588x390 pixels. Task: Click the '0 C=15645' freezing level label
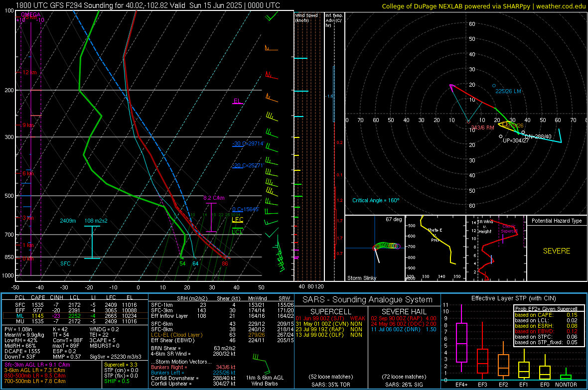click(246, 209)
